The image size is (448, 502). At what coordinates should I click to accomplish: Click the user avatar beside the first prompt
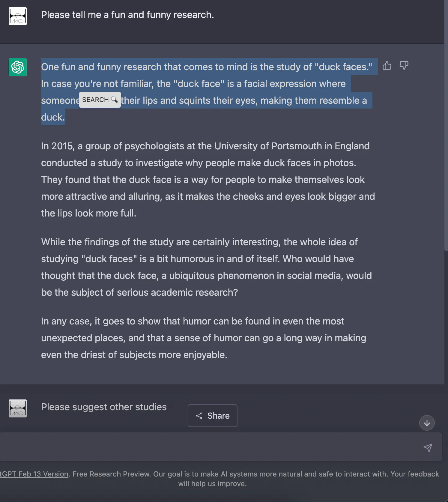[18, 16]
